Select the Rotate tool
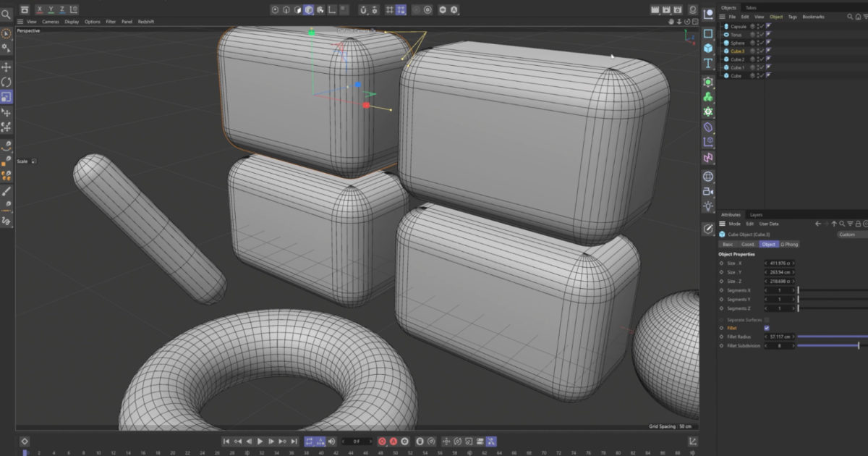Viewport: 868px width, 456px height. [x=6, y=81]
